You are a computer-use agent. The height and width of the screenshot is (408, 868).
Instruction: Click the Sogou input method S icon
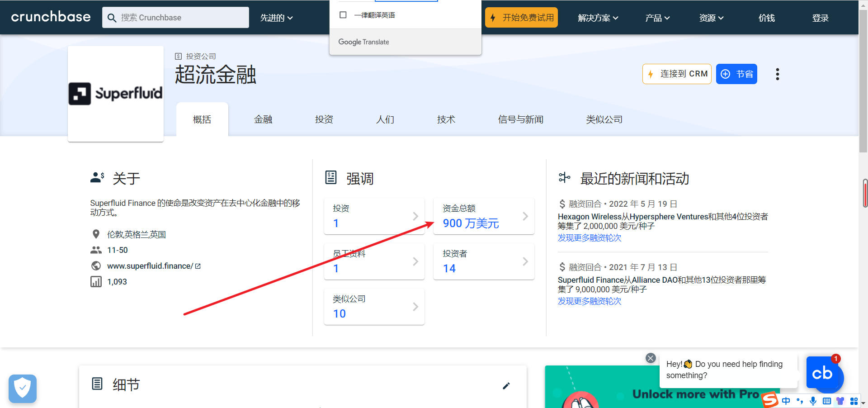point(770,400)
